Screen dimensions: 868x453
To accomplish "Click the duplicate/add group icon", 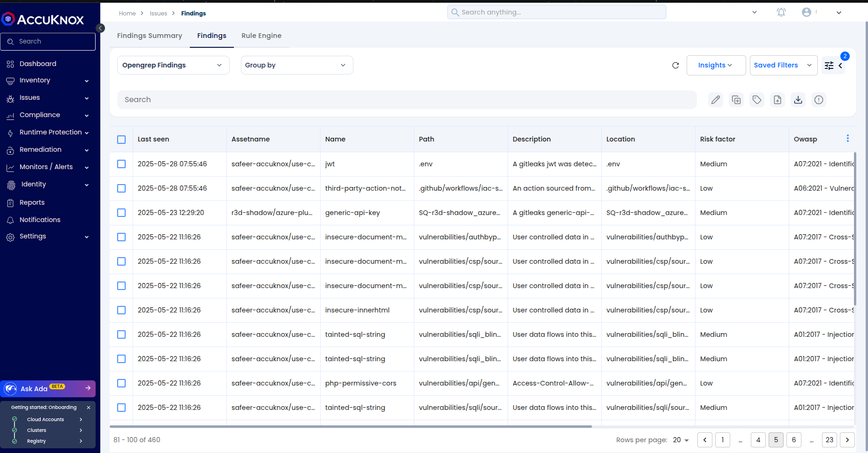I will click(736, 100).
